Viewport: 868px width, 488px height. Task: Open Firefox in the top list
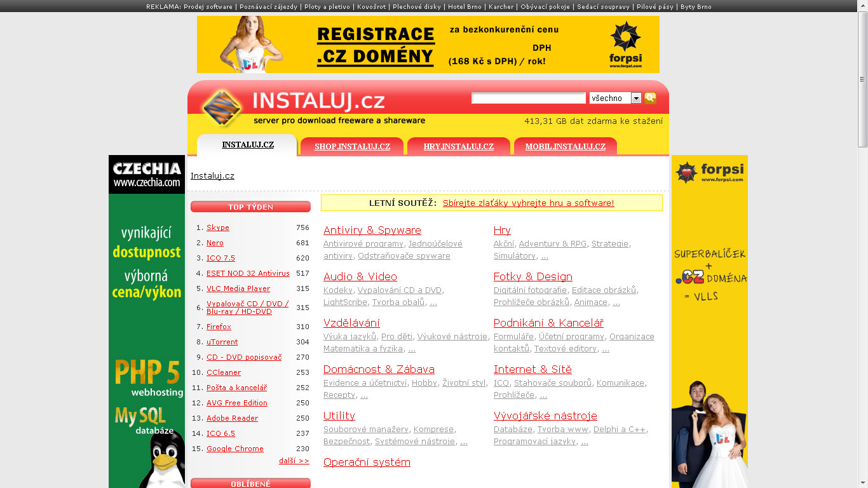click(x=219, y=327)
